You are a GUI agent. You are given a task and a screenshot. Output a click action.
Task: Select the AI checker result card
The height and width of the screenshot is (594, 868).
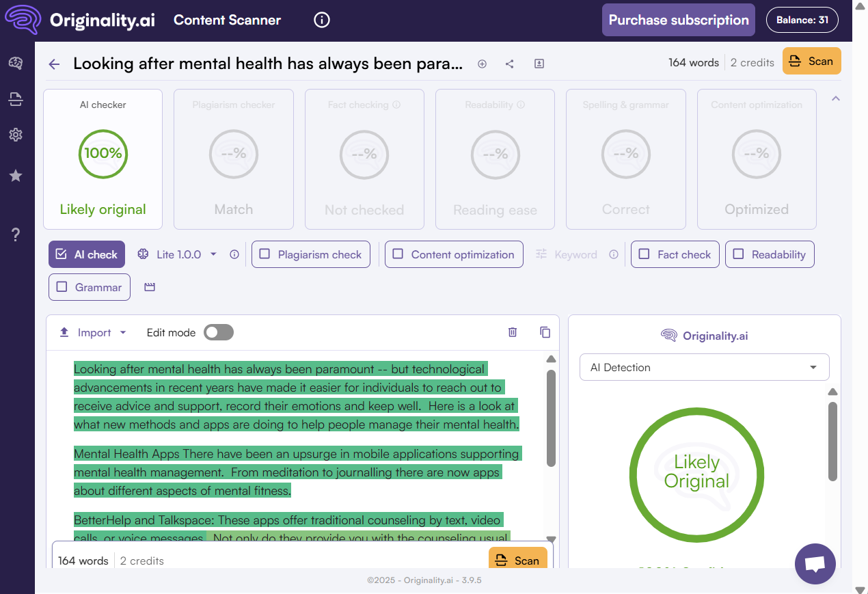point(103,159)
